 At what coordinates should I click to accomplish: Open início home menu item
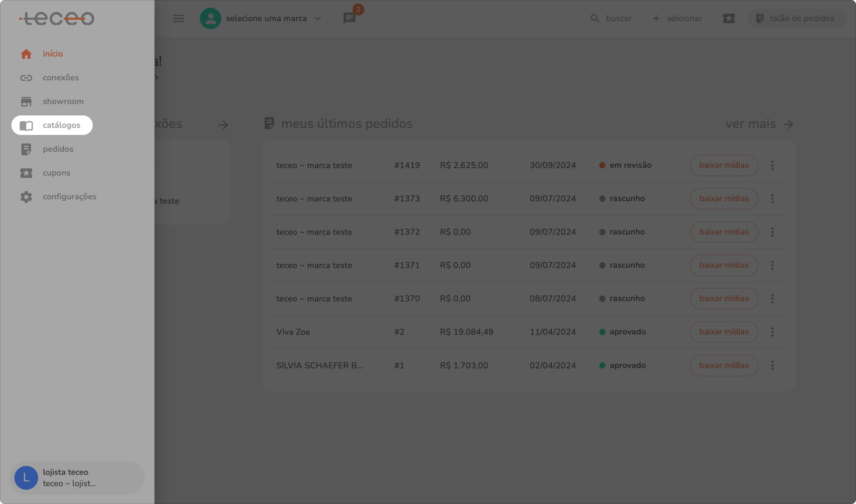52,54
